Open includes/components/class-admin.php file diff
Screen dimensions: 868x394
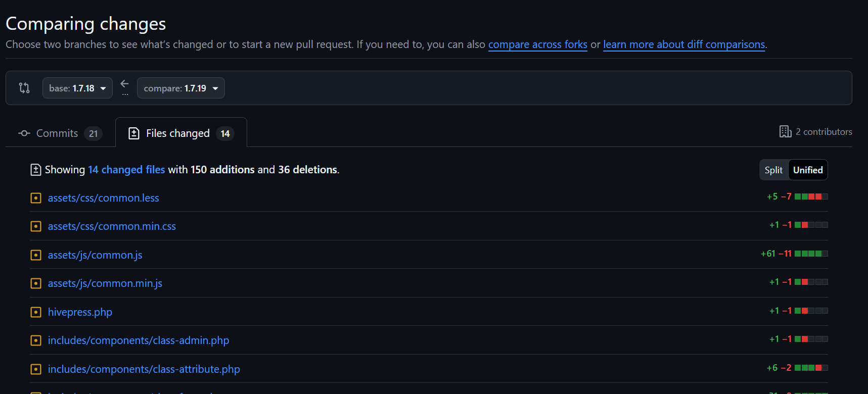(139, 340)
